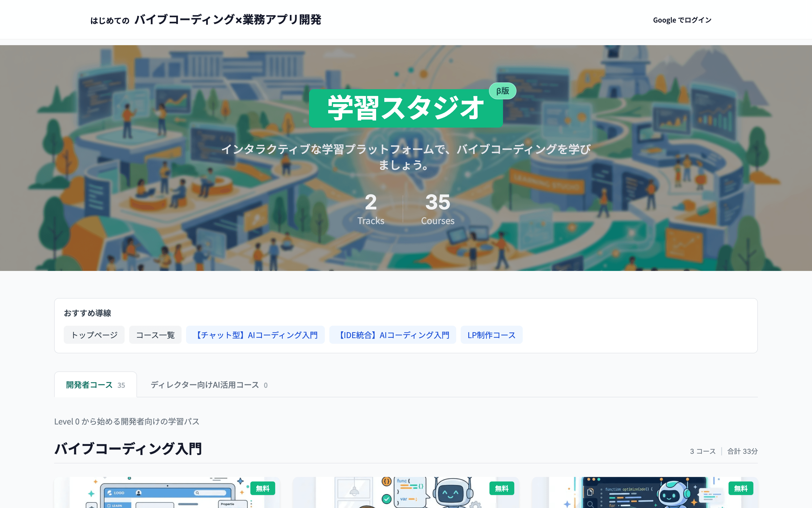Click the β版 badge

pyautogui.click(x=502, y=91)
